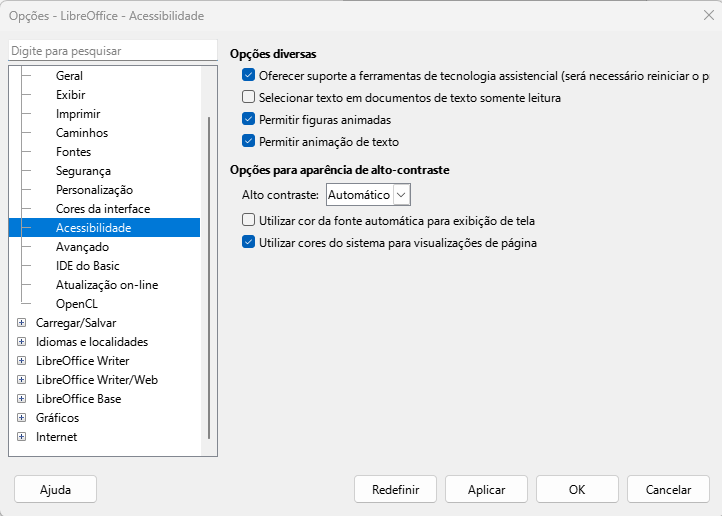Apply changes with Aplicar button
Image resolution: width=722 pixels, height=516 pixels.
486,489
